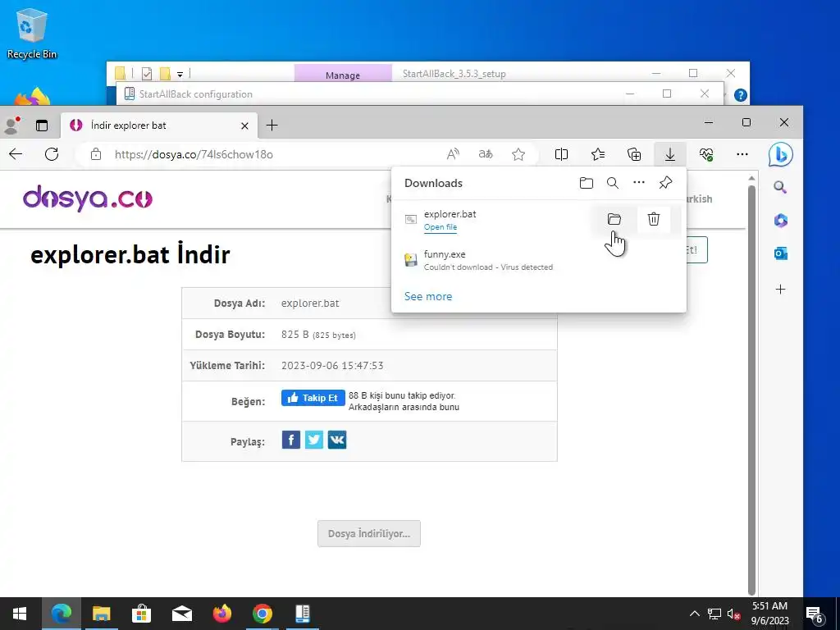
Task: Click the StartAllBack configuration window title
Action: [195, 94]
